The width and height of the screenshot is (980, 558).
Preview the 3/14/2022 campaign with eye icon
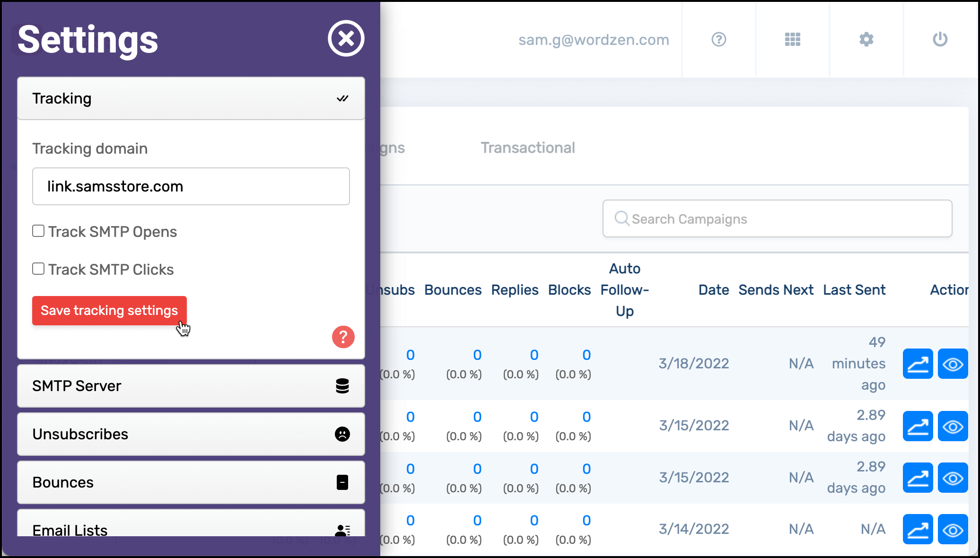point(953,529)
